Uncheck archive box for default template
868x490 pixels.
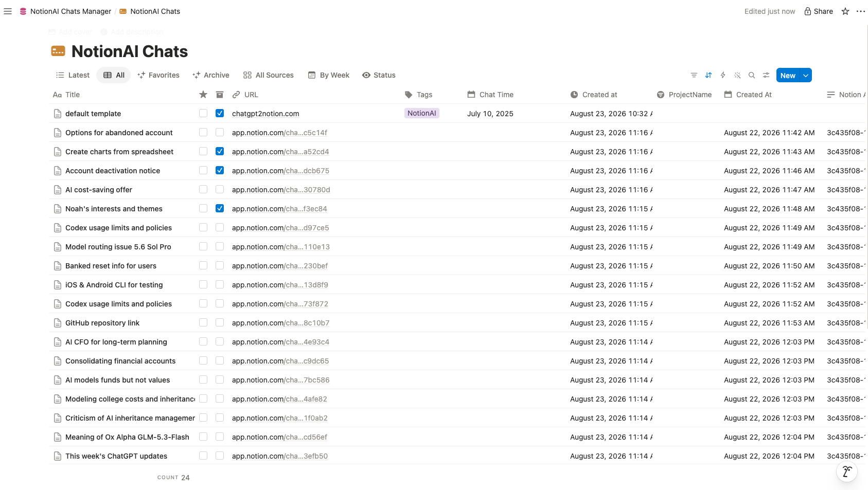(x=220, y=113)
